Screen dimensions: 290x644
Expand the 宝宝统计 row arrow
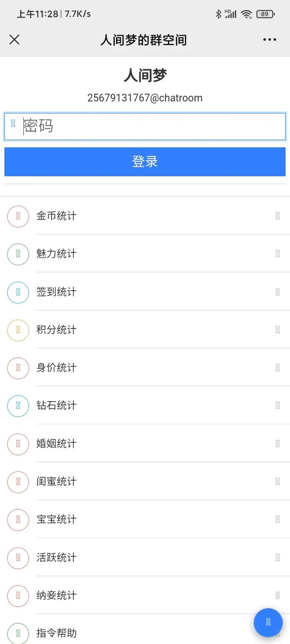click(x=278, y=519)
